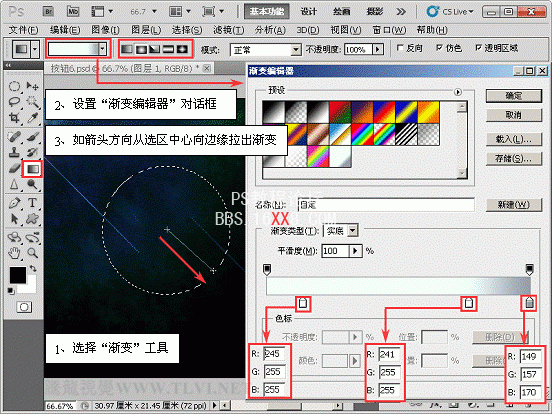Viewport: 552px width, 414px height.
Task: Select the Zoom tool
Action: [x=33, y=253]
